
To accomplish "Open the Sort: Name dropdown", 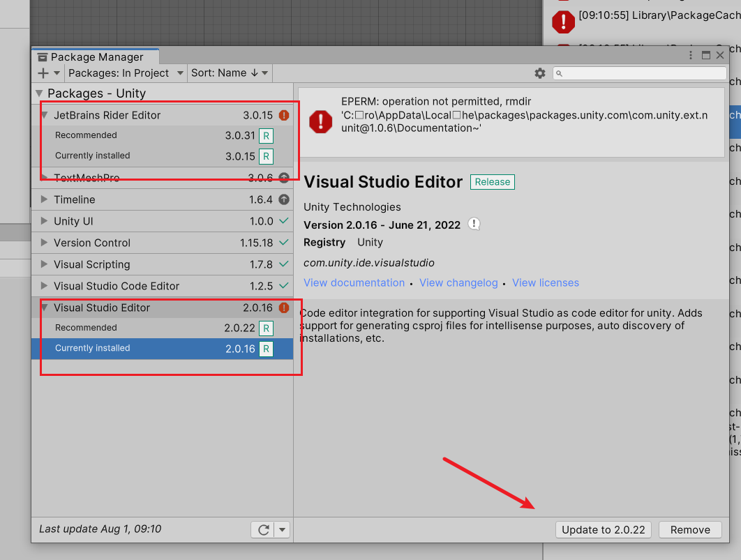I will click(230, 73).
